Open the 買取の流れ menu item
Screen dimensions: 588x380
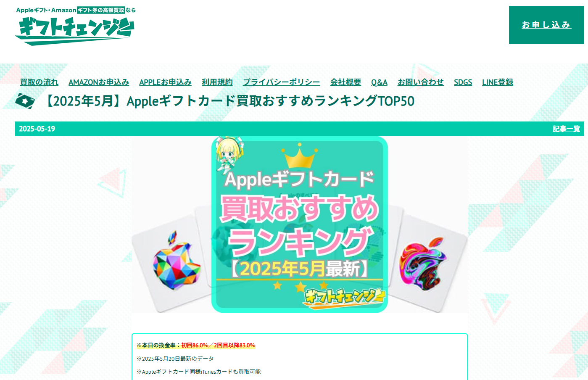(x=39, y=82)
